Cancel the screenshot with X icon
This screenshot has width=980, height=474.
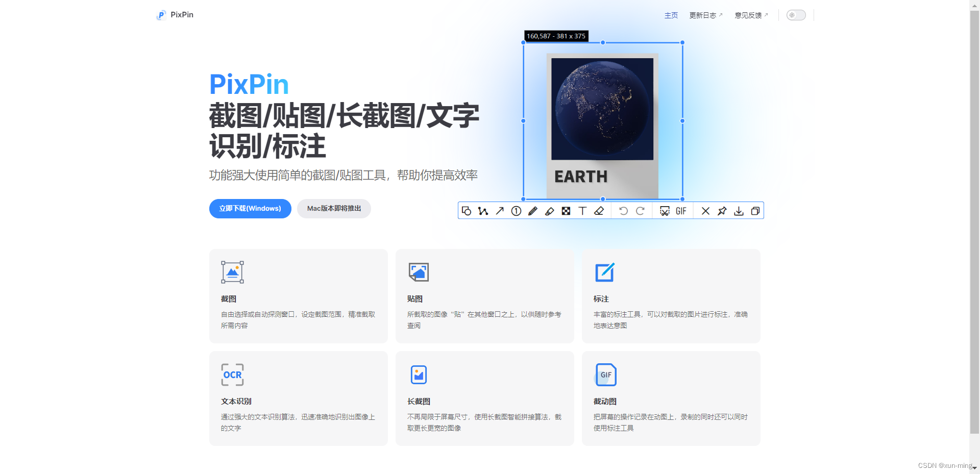(705, 211)
